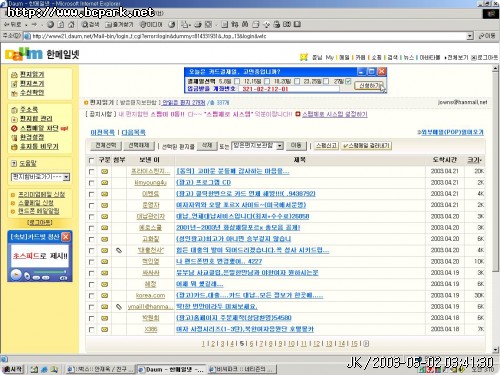This screenshot has height=375, width=500.
Task: Tick the select-all checkbox in the mail list header
Action: pyautogui.click(x=91, y=160)
